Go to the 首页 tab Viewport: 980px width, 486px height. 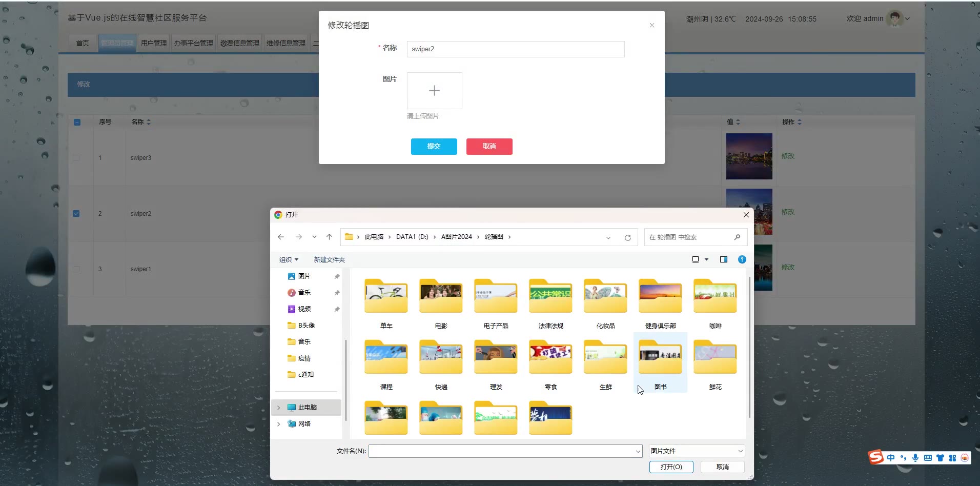tap(83, 43)
